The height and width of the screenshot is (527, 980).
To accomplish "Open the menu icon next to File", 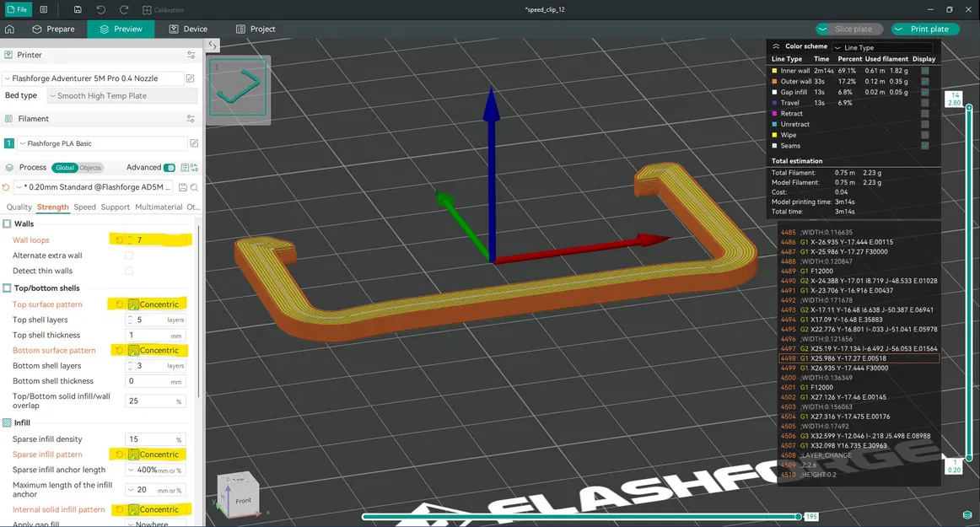I will pyautogui.click(x=44, y=9).
